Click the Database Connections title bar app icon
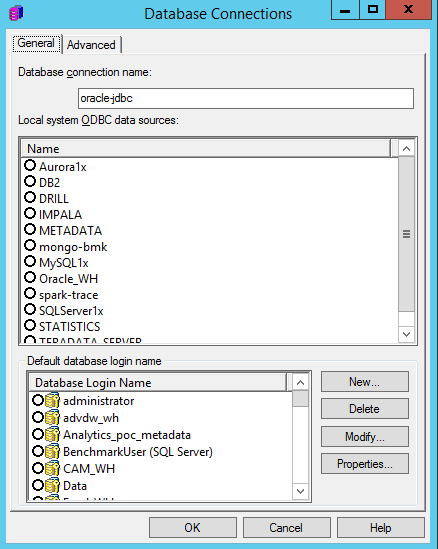The height and width of the screenshot is (549, 438). 16,13
